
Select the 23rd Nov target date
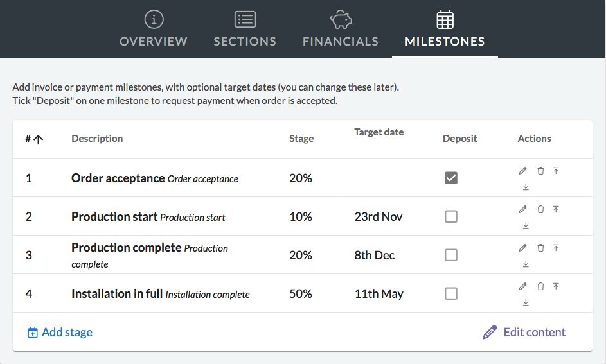coord(379,216)
